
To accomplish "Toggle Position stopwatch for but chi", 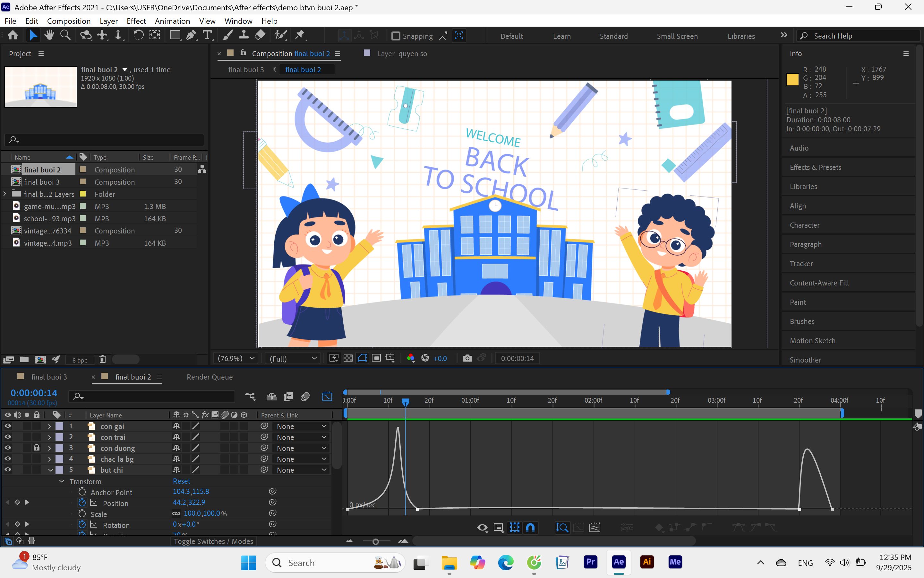I will 82,502.
